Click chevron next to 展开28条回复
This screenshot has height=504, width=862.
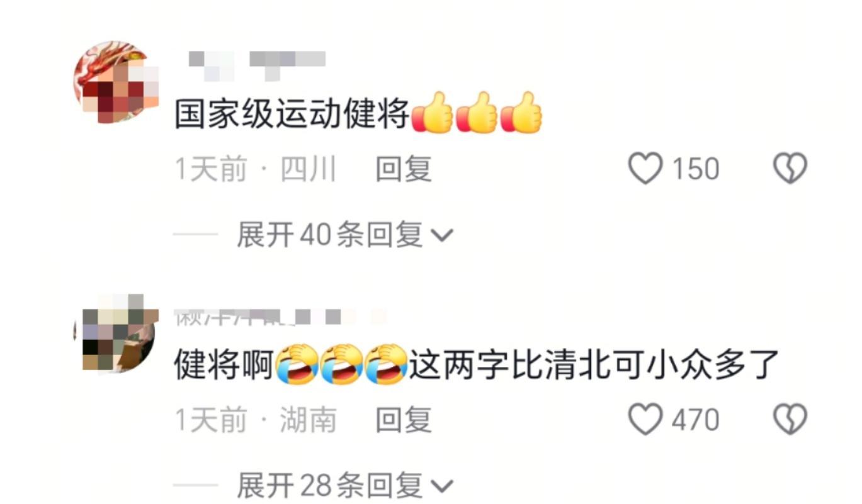[441, 486]
